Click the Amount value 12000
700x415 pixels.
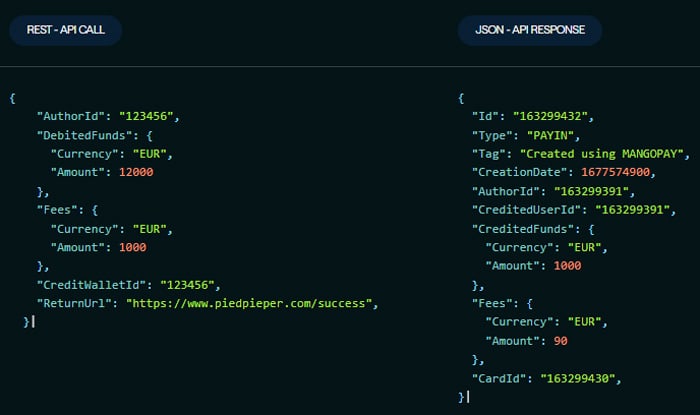[136, 172]
